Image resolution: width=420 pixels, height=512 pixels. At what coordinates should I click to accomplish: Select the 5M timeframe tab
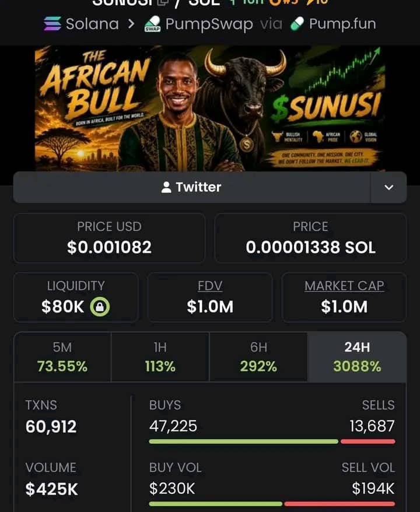[62, 357]
